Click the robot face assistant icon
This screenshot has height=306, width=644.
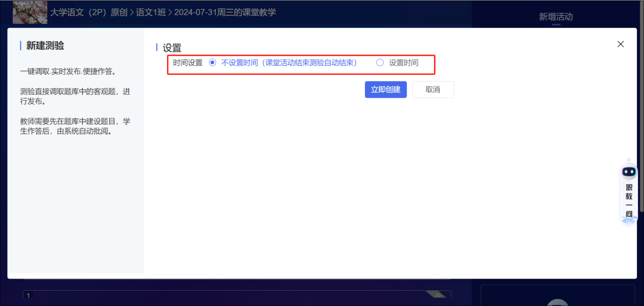[x=629, y=172]
